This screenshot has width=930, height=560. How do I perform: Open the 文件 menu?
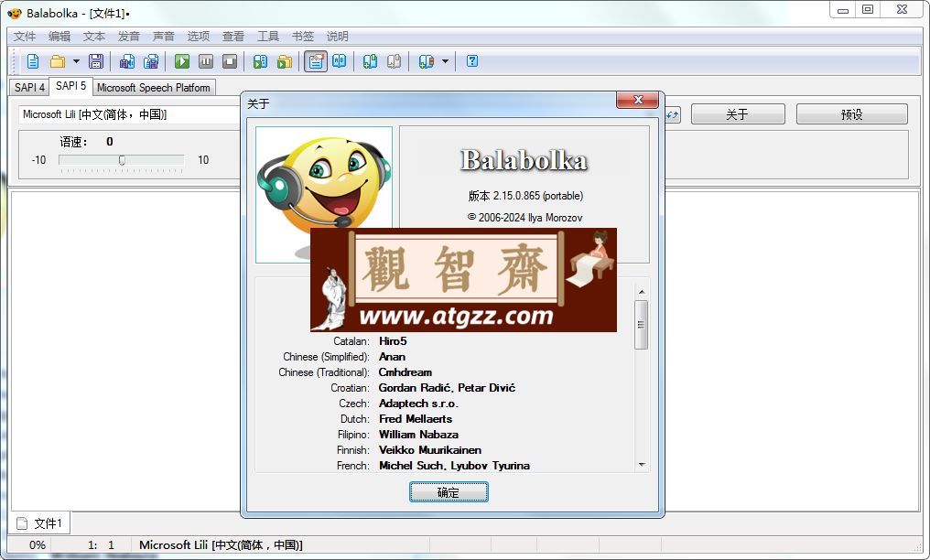[x=25, y=37]
